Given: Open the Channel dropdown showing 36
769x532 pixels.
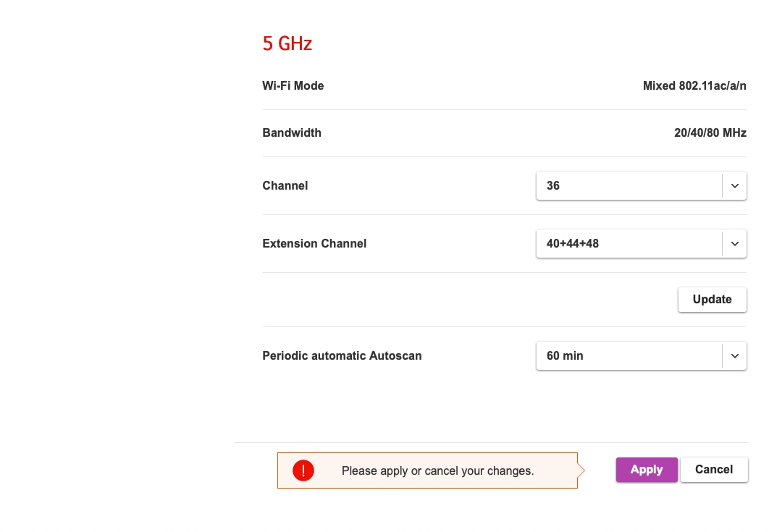Looking at the screenshot, I should point(629,186).
